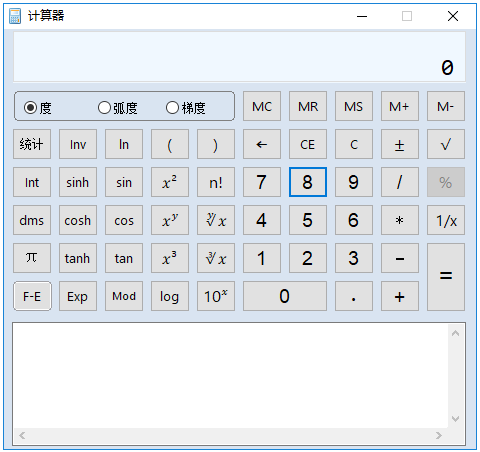
Task: Select the 弧度 (radians) radio option
Action: (x=117, y=108)
